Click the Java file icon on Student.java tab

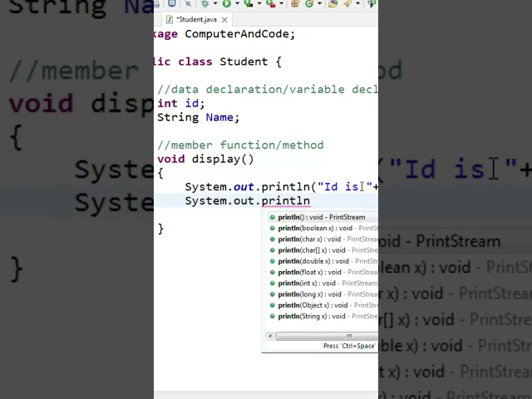[170, 20]
